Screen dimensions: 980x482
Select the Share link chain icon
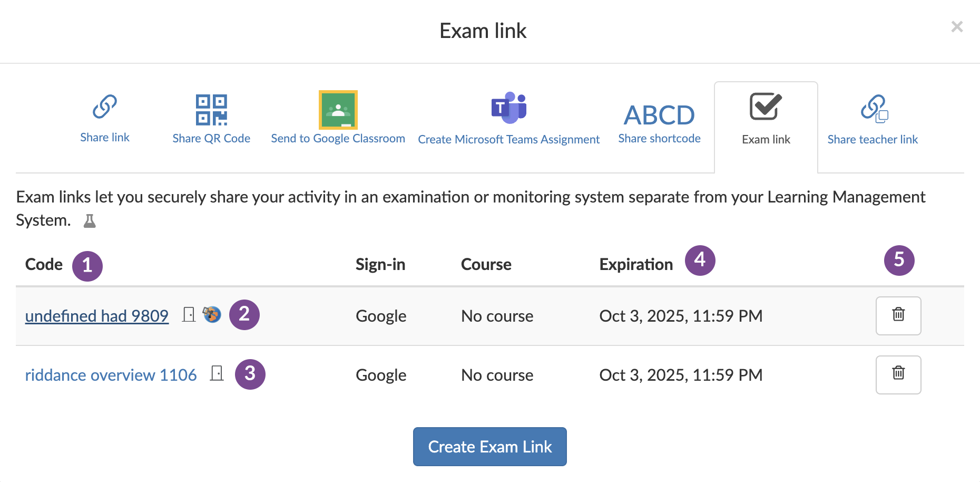pos(104,107)
